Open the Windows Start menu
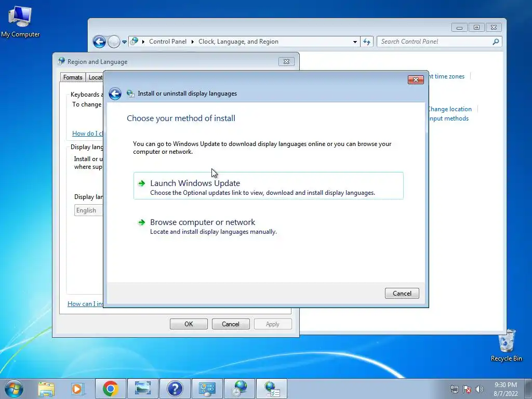Image resolution: width=532 pixels, height=399 pixels. pos(14,389)
